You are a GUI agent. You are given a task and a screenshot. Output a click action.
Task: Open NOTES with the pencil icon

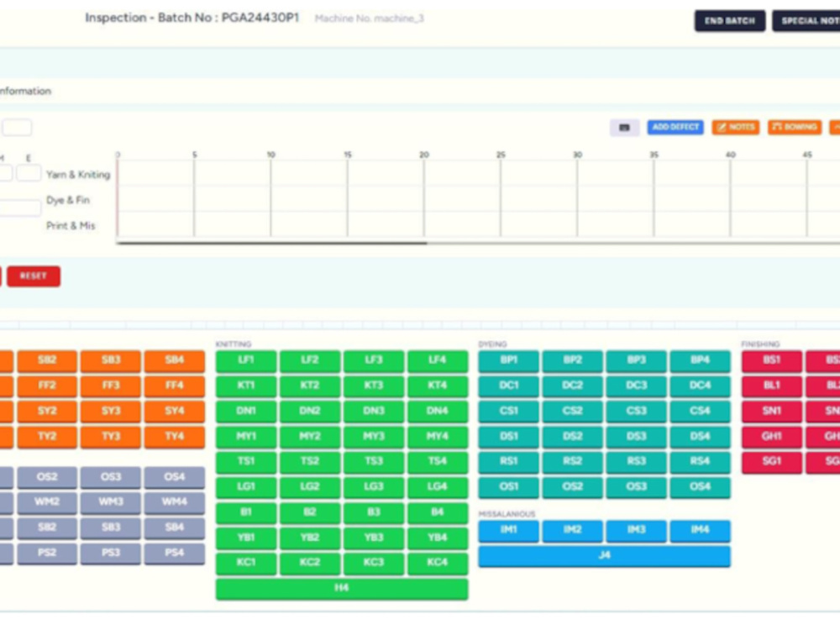736,127
